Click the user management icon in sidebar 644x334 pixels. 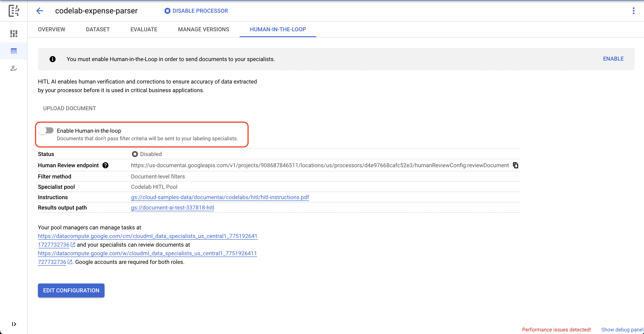click(14, 68)
